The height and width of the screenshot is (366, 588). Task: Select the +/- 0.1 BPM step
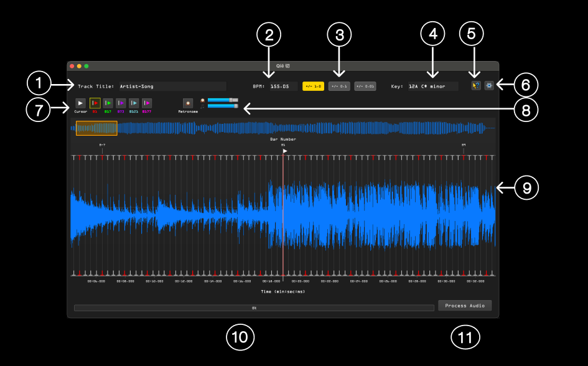click(339, 87)
